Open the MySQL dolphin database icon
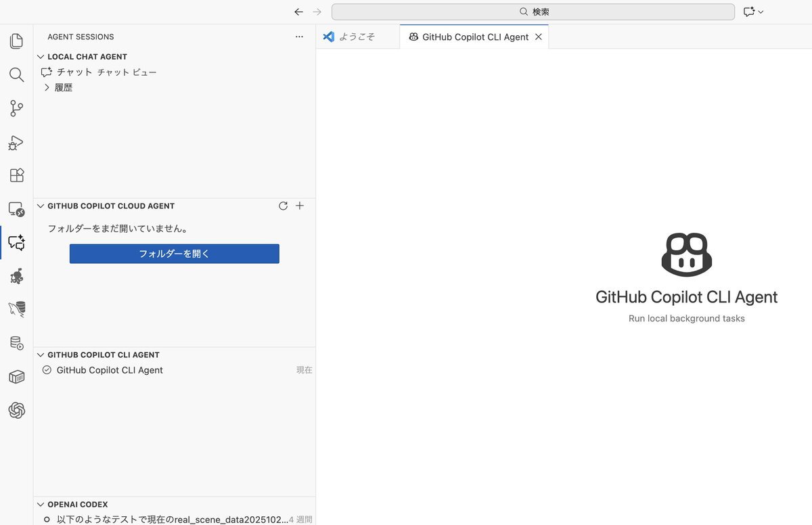The width and height of the screenshot is (812, 525). coord(17,310)
